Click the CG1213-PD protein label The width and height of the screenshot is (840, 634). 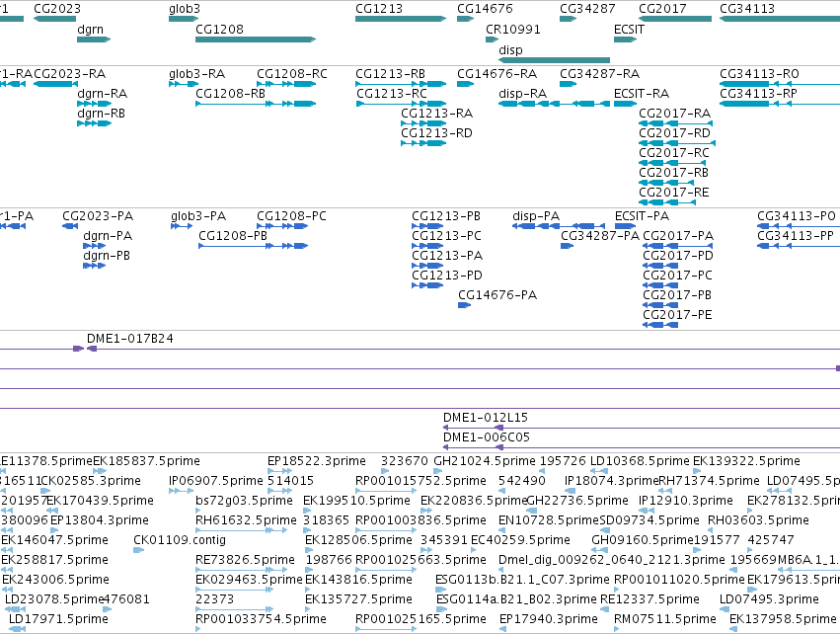tap(447, 275)
